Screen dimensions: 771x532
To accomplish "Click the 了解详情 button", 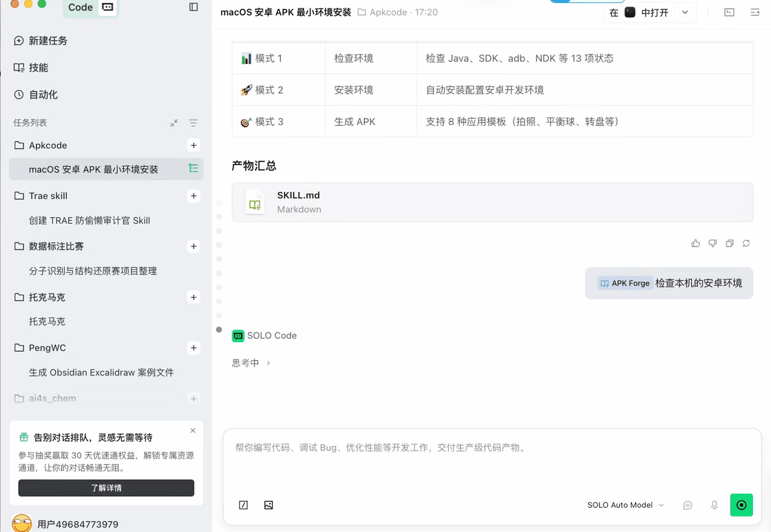I will [x=106, y=488].
